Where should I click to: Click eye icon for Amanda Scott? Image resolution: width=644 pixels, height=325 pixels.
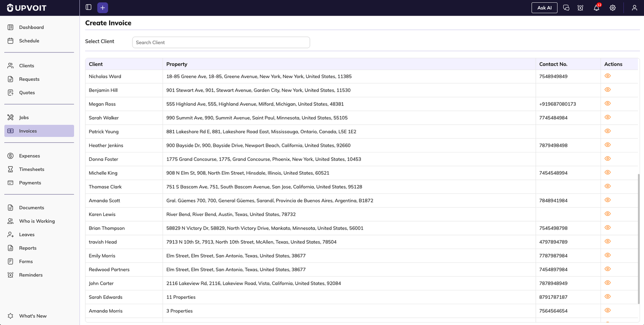(608, 200)
